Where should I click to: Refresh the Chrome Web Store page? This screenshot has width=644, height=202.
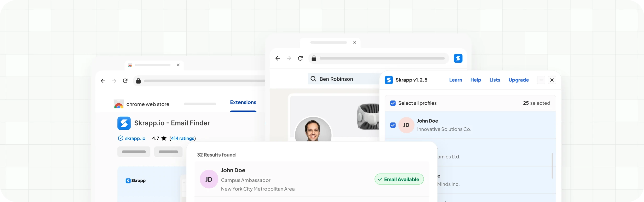[125, 81]
